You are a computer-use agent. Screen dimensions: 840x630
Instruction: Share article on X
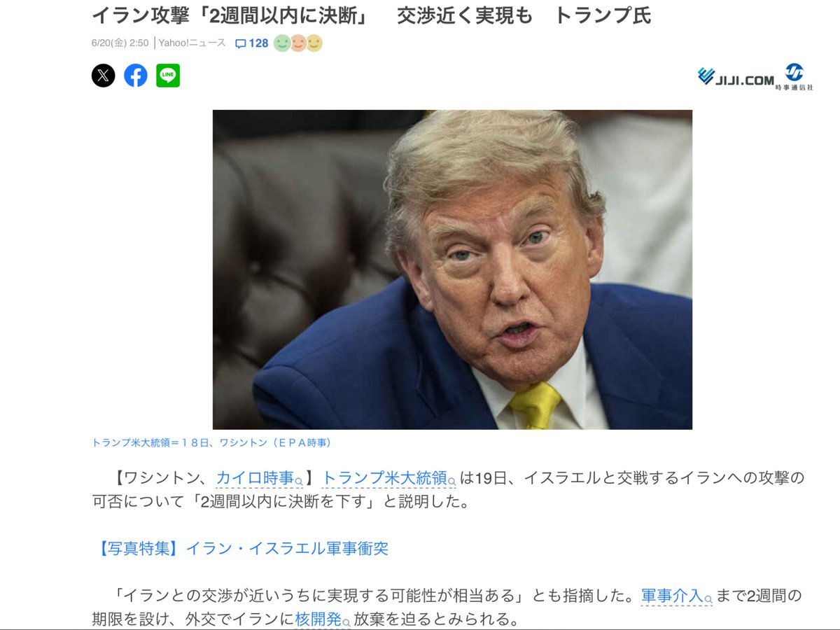point(104,76)
